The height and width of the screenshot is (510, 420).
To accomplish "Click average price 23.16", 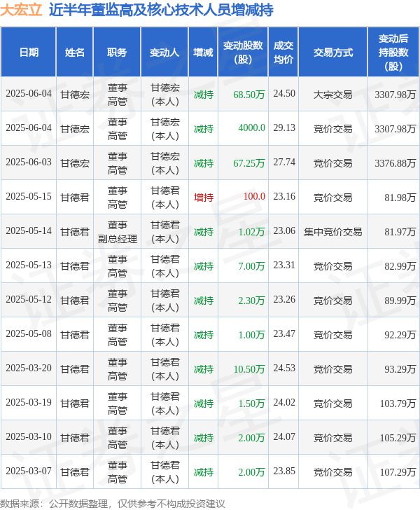I will point(284,196).
